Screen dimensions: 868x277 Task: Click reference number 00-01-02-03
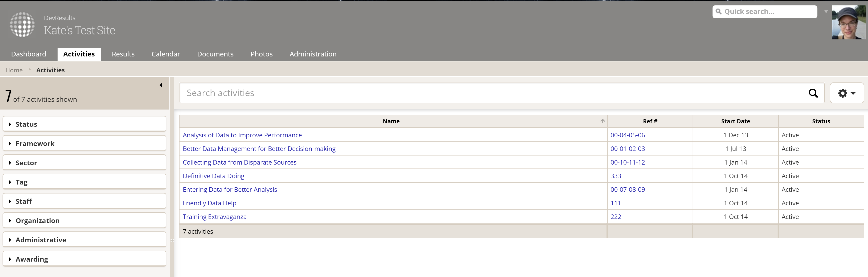[x=628, y=149]
